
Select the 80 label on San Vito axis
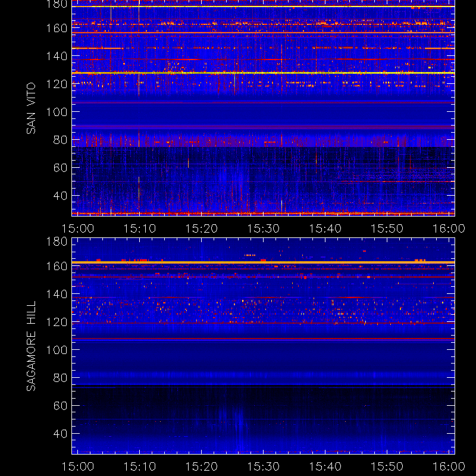click(60, 140)
